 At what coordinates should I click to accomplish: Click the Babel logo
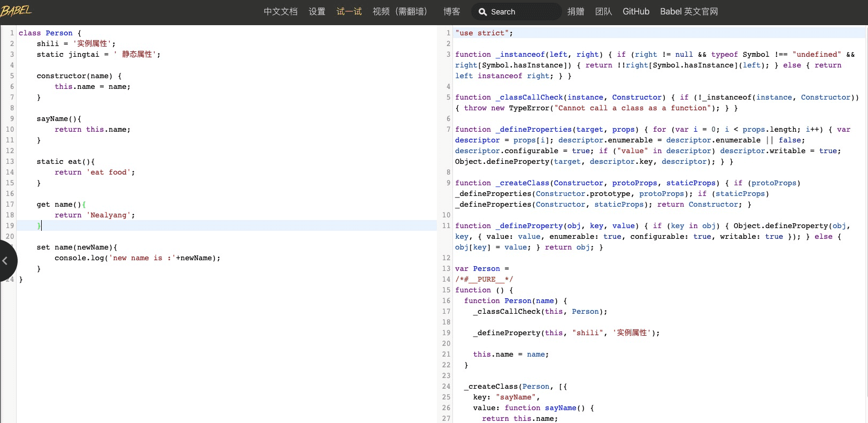pyautogui.click(x=16, y=11)
